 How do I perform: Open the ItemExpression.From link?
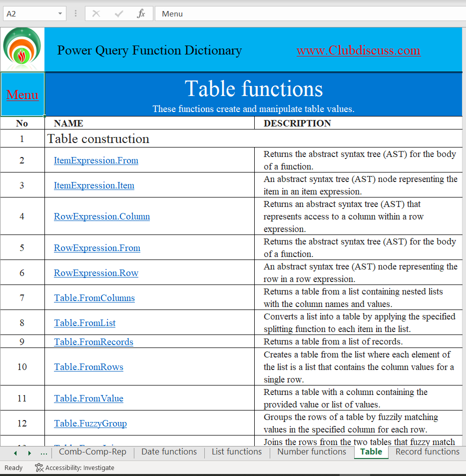(x=96, y=160)
